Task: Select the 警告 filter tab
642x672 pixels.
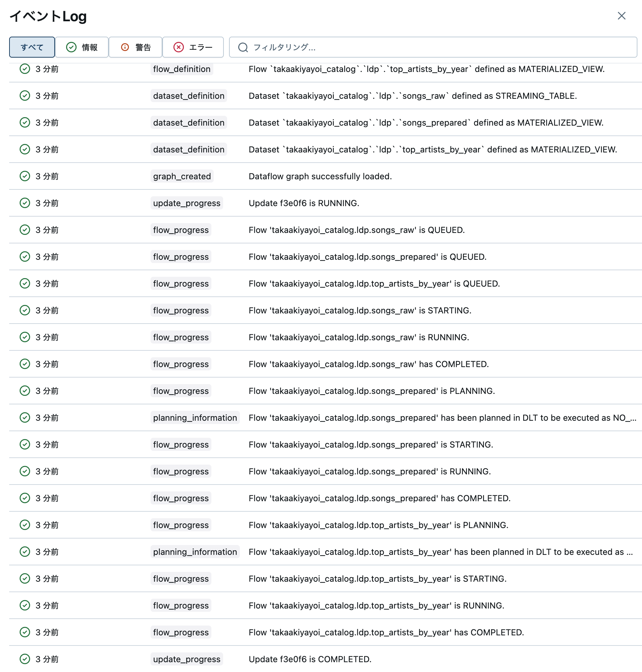Action: [135, 47]
